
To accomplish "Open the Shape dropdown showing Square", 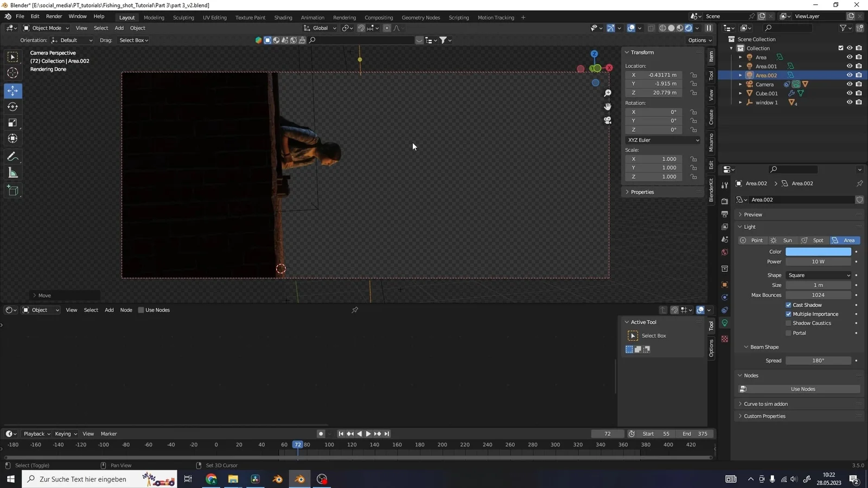I will click(x=819, y=275).
